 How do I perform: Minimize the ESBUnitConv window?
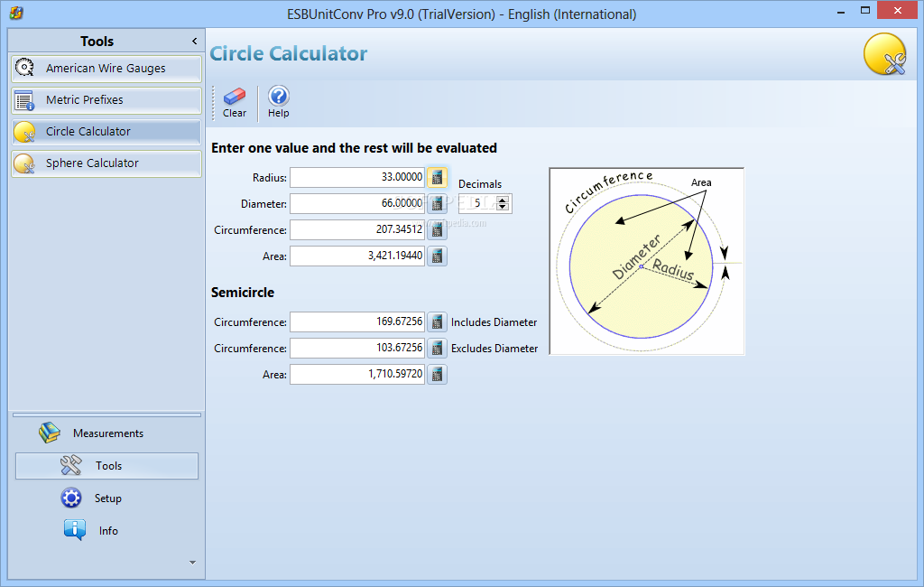841,11
